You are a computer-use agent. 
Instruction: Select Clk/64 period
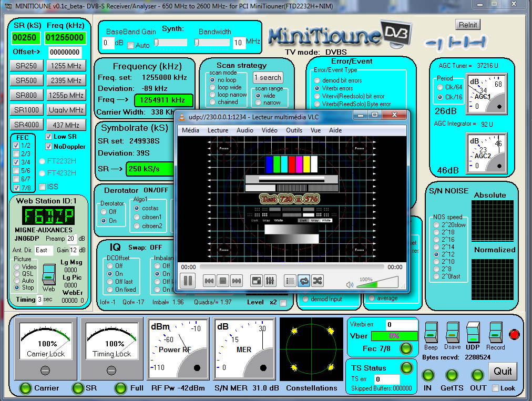440,87
